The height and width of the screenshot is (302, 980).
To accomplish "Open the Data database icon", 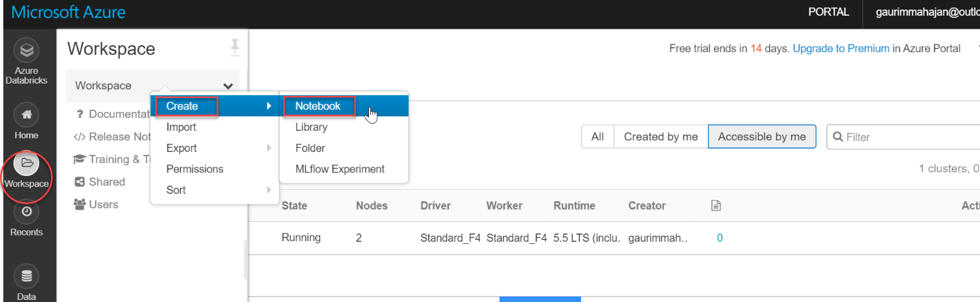I will pyautogui.click(x=26, y=277).
